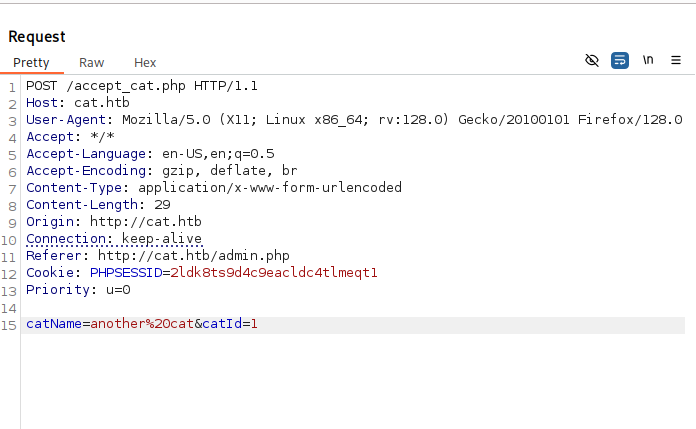
Task: Select the Content-Length value 29
Action: point(162,205)
